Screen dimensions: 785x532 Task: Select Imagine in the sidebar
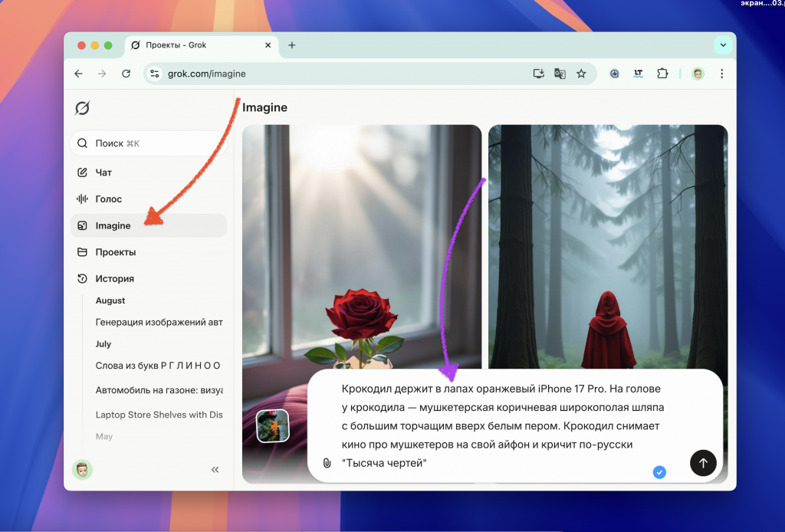pyautogui.click(x=148, y=225)
